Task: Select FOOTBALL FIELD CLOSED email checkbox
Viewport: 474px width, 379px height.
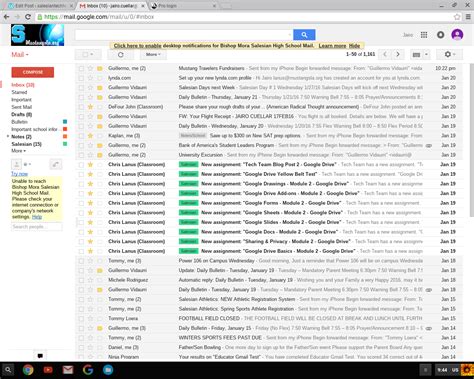Action: tap(81, 319)
